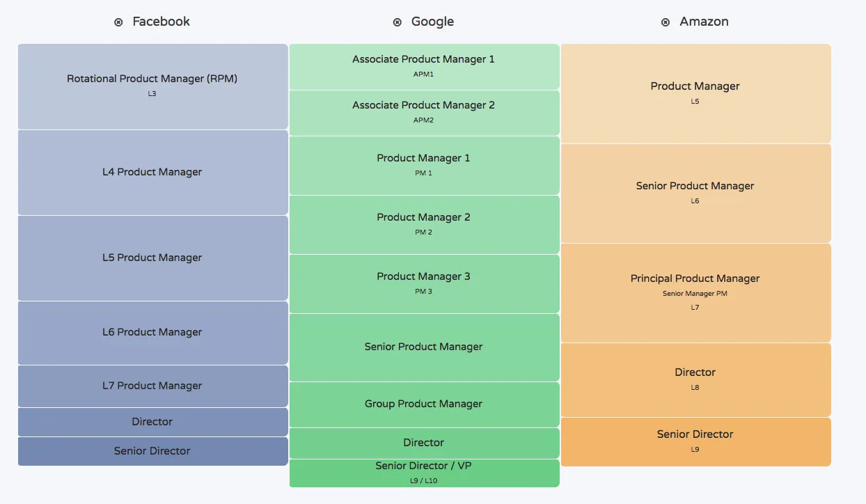Image resolution: width=866 pixels, height=504 pixels.
Task: Select Google's Senior Director / VP block
Action: coord(423,473)
